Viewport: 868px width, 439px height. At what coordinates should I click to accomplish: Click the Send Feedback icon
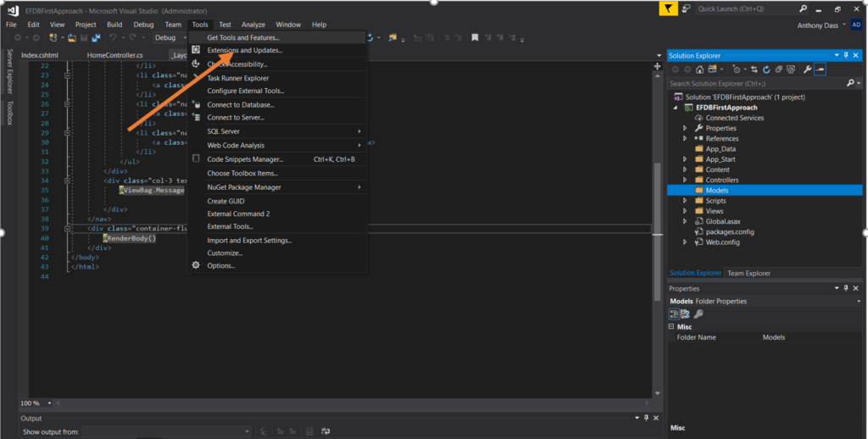point(687,8)
